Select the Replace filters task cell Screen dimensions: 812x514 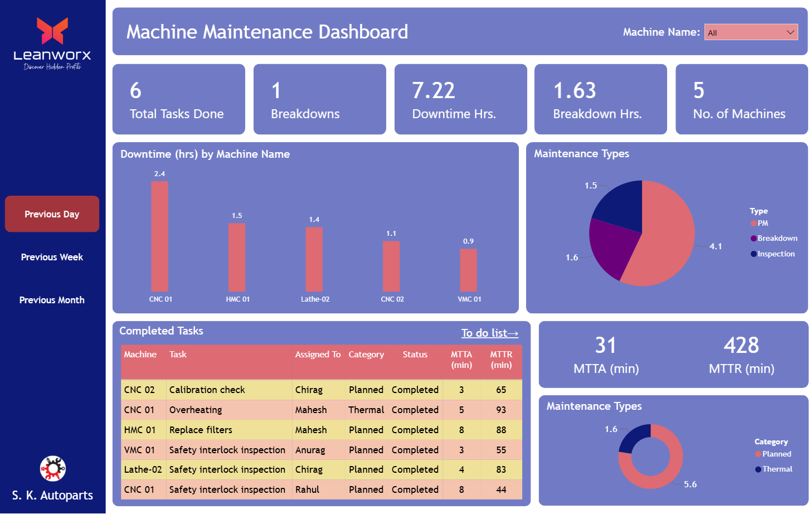click(229, 430)
